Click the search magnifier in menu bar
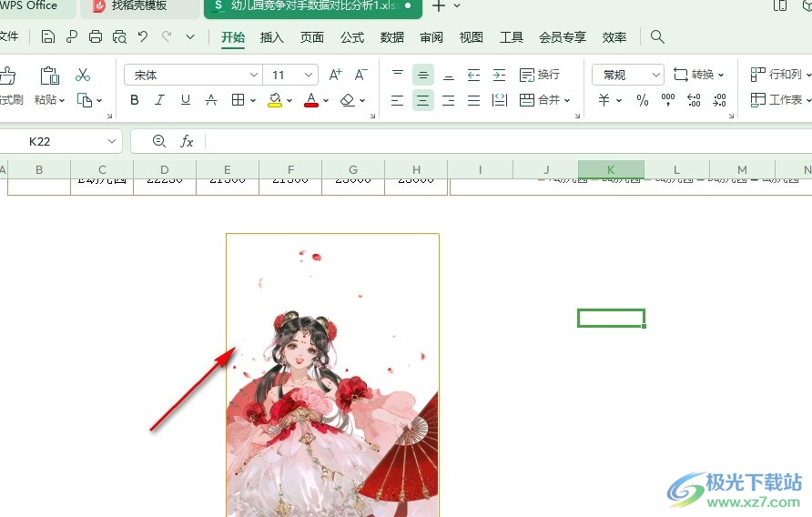The image size is (812, 517). (657, 36)
